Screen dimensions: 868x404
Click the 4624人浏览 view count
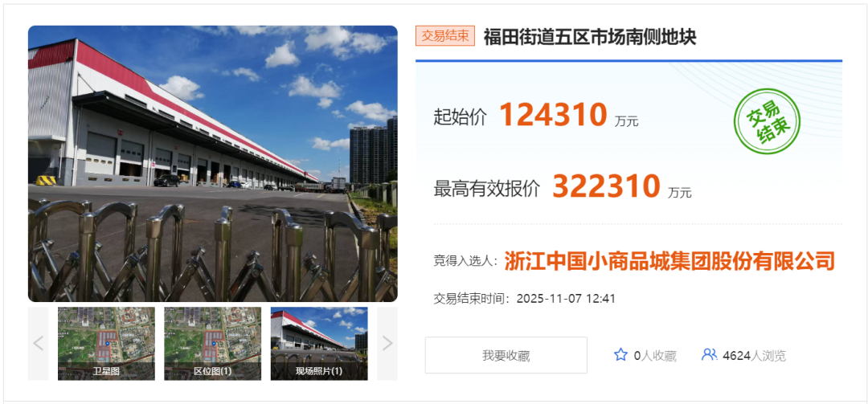pyautogui.click(x=754, y=355)
